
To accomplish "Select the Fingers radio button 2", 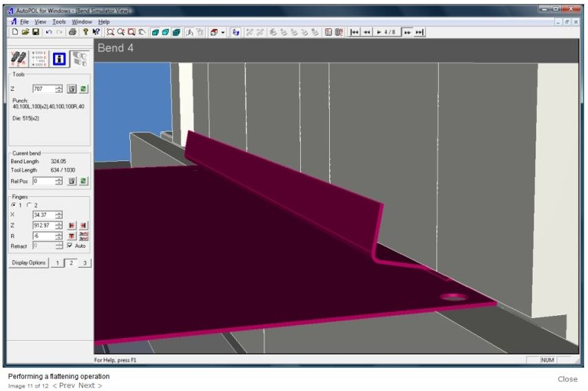I will [28, 205].
